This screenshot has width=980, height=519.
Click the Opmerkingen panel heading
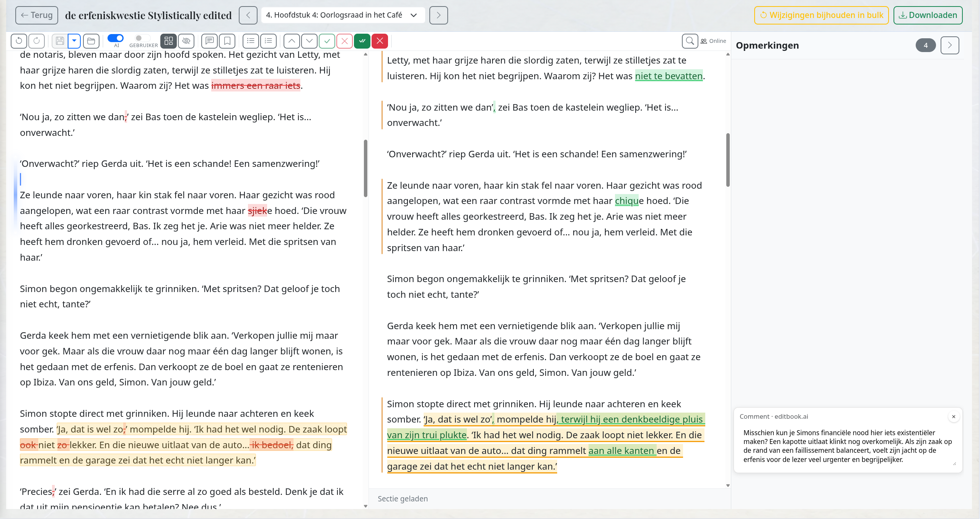(767, 46)
